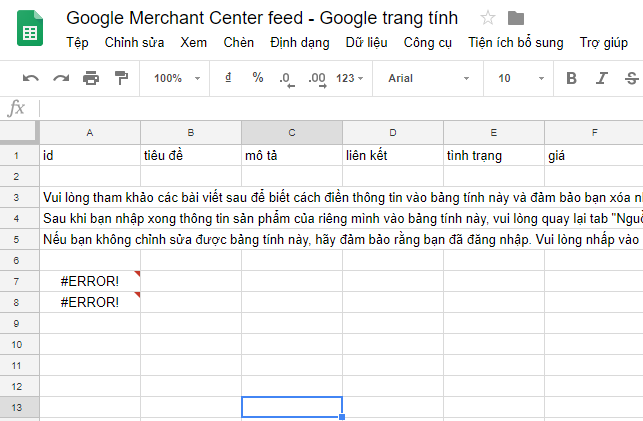Image resolution: width=643 pixels, height=421 pixels.
Task: Decrease decimal places button
Action: [286, 78]
